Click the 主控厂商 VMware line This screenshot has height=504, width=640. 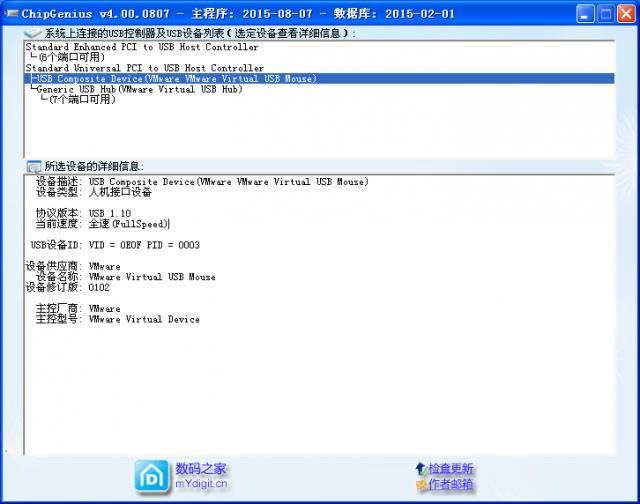pyautogui.click(x=78, y=309)
